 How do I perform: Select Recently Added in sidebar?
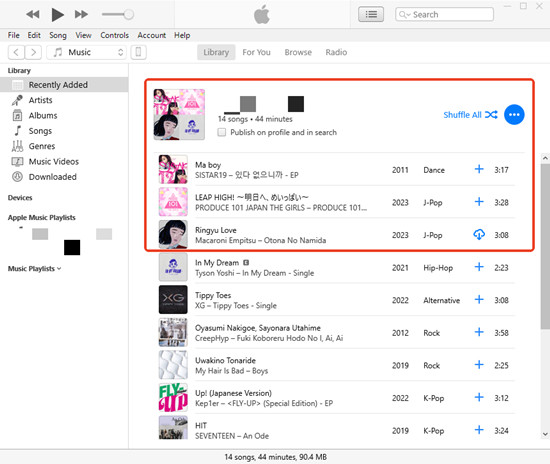click(x=64, y=85)
